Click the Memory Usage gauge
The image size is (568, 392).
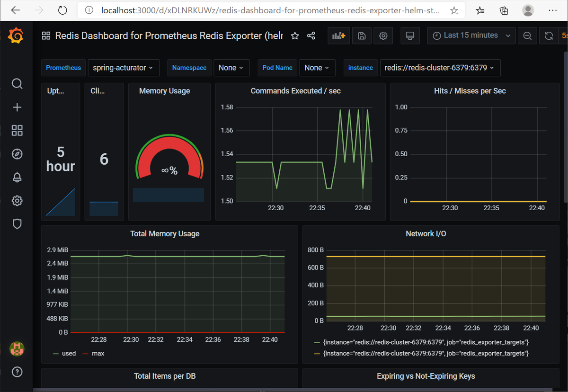coord(169,158)
